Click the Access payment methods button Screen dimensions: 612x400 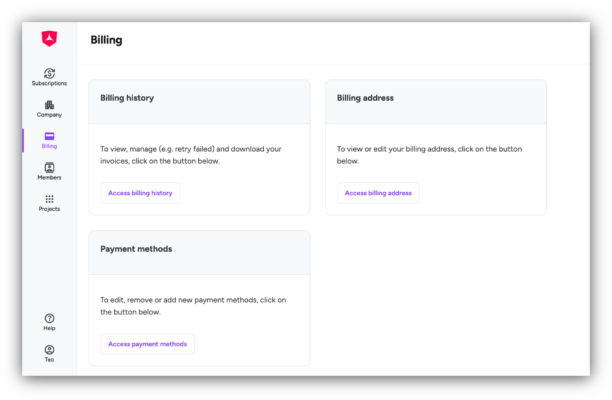coord(148,344)
